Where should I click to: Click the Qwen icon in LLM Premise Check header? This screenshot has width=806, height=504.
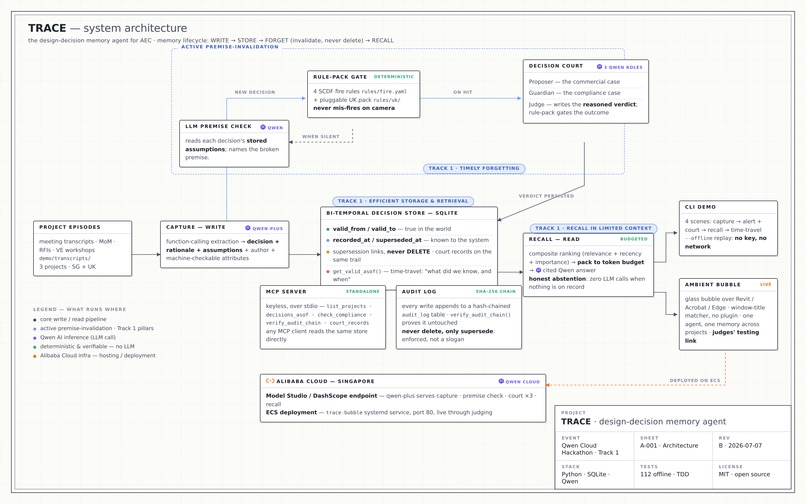pyautogui.click(x=263, y=127)
